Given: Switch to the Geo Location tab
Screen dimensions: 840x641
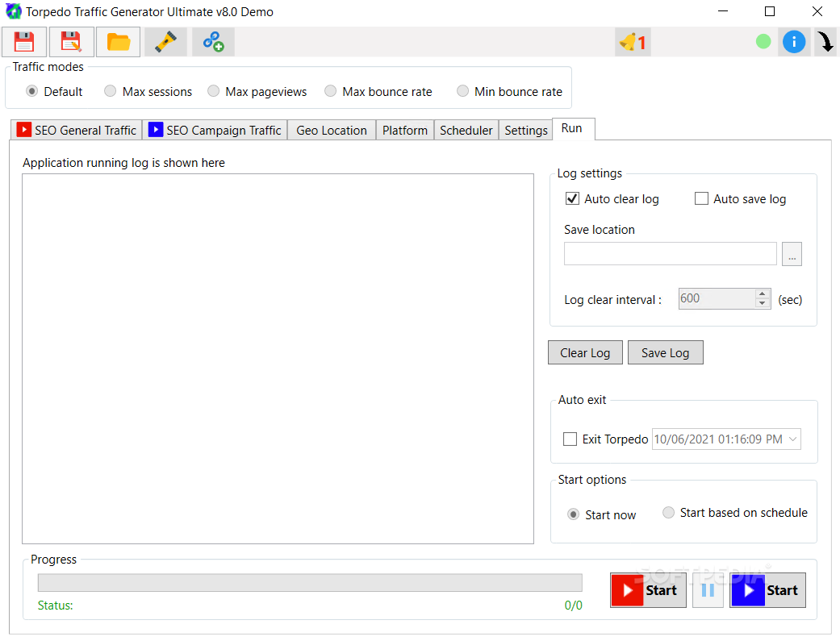Looking at the screenshot, I should pyautogui.click(x=332, y=130).
